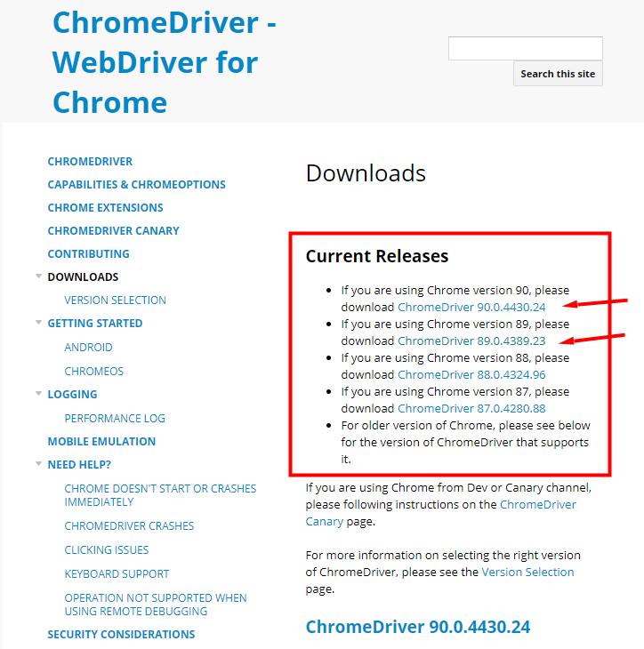
Task: Open the Clicking Issues help page
Action: 107,550
